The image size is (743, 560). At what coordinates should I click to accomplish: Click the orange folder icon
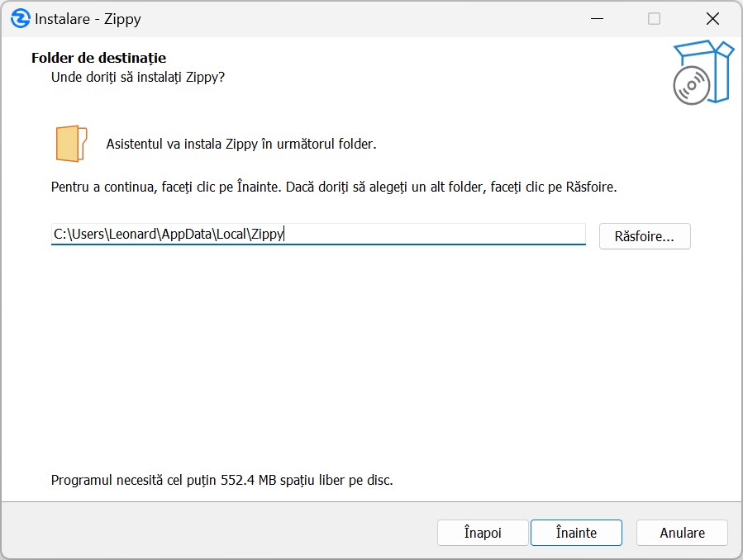[71, 144]
